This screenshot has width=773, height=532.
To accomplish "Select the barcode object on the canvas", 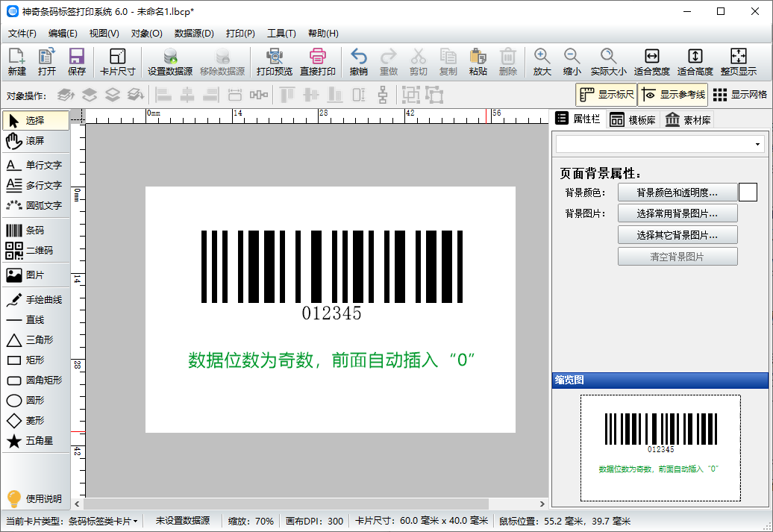I will (x=332, y=275).
